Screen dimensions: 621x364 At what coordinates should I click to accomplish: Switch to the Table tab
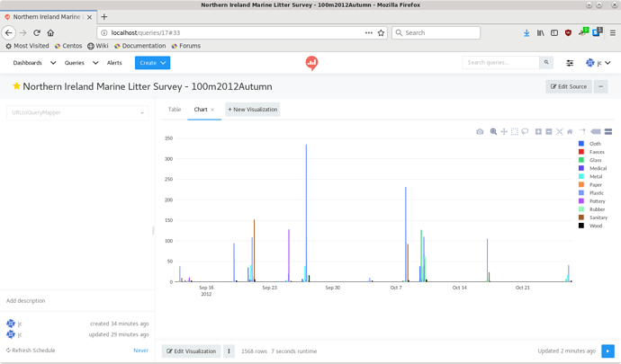[175, 110]
